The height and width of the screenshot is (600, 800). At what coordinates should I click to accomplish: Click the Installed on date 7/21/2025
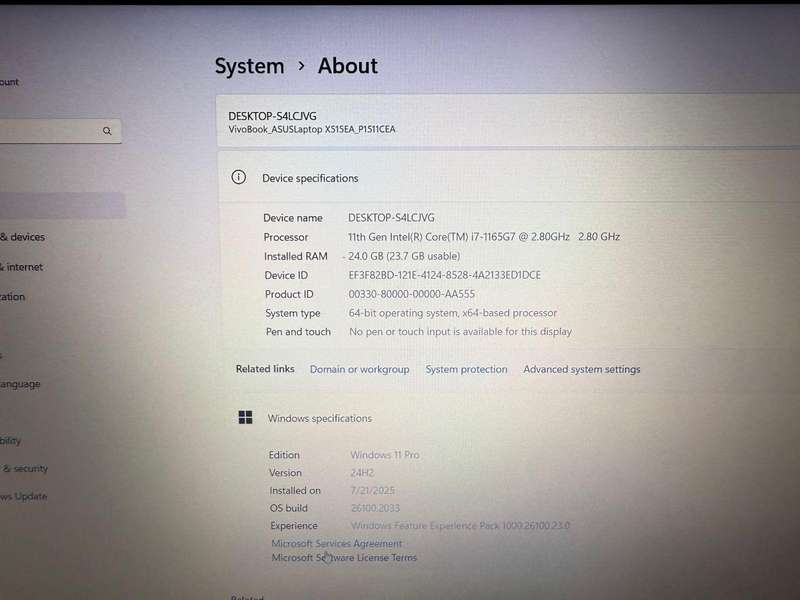pos(373,490)
